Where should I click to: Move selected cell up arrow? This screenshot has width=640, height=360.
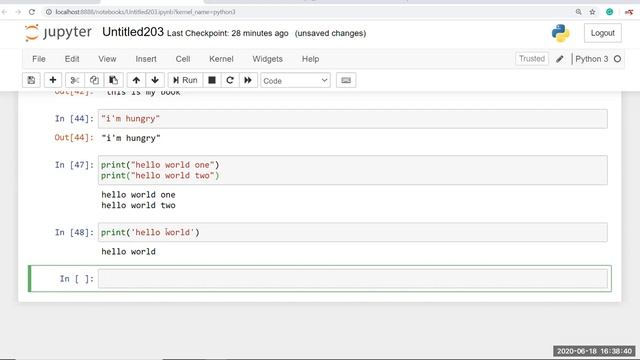click(136, 80)
